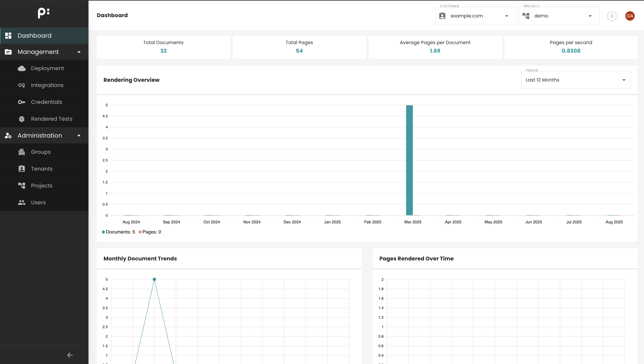Viewport: 644px width, 364px height.
Task: Open the Period Last 12 Months dropdown
Action: [x=576, y=80]
